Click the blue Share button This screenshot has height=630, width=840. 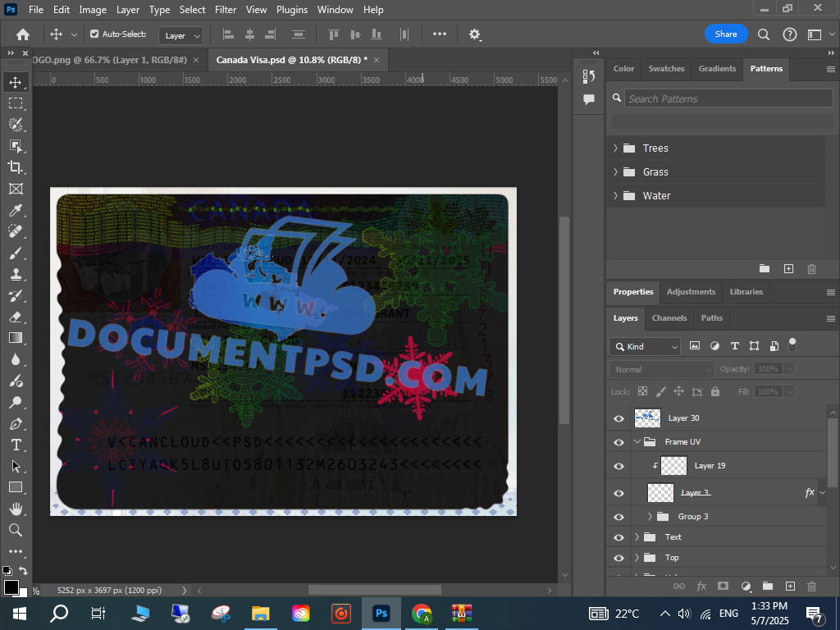coord(726,34)
